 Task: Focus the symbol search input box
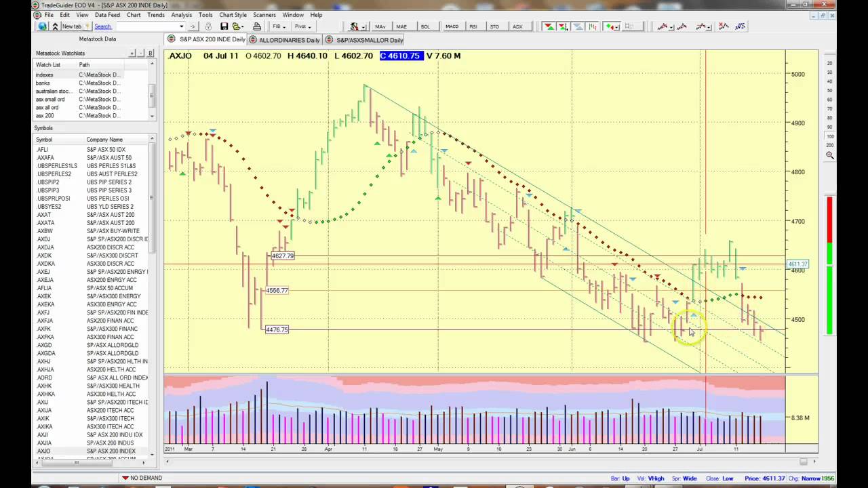click(146, 26)
